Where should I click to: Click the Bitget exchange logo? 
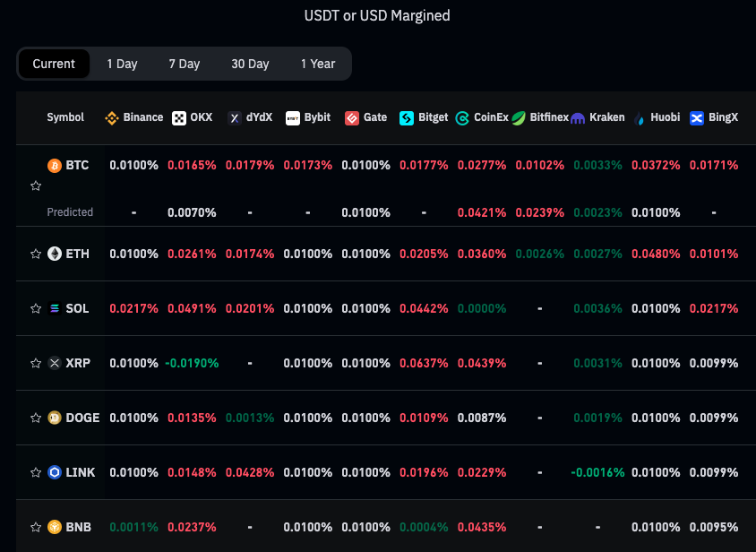[x=406, y=117]
